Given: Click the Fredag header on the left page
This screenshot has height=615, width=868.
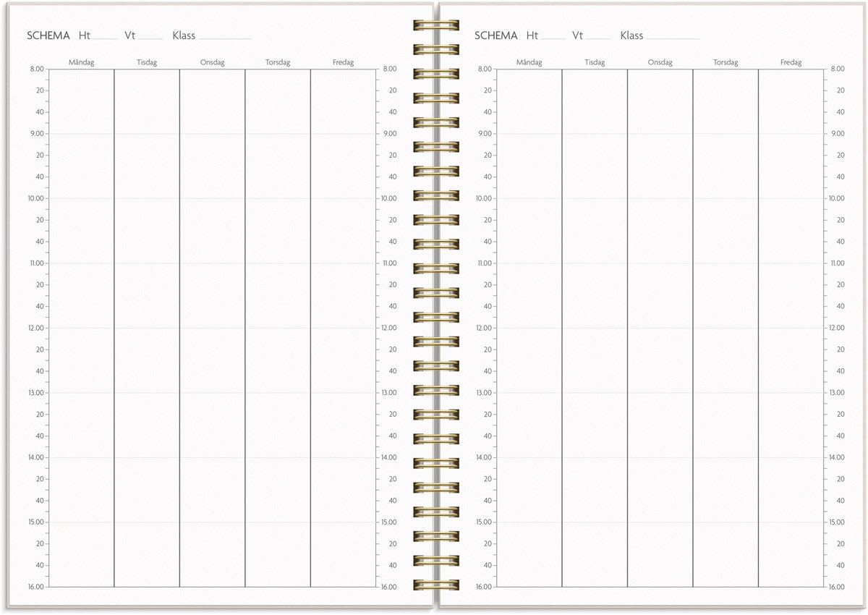Looking at the screenshot, I should point(343,62).
